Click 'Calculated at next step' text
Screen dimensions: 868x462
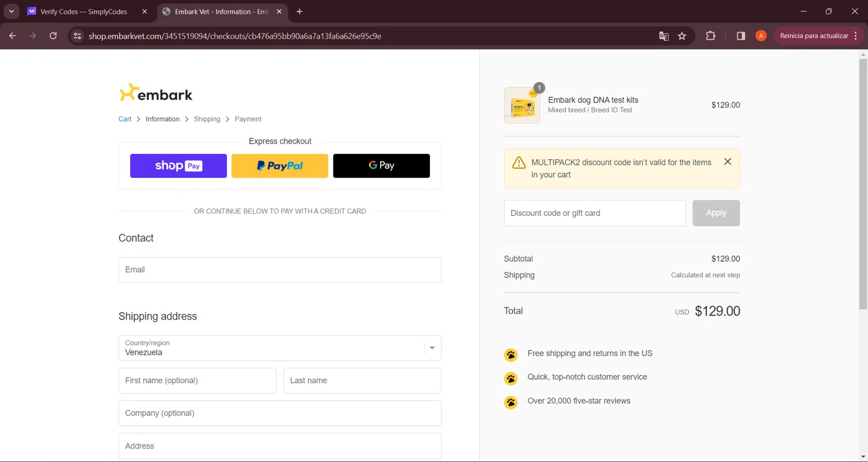point(705,275)
